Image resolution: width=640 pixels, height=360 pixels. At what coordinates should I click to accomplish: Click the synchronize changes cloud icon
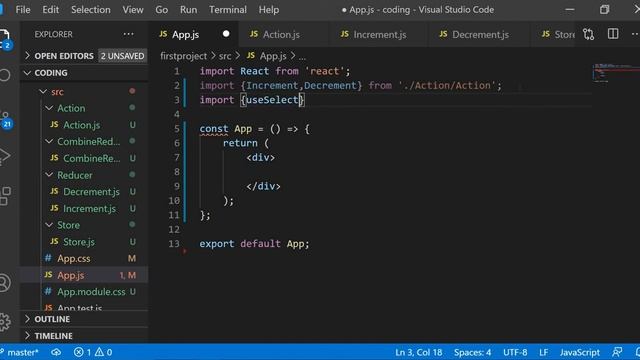[x=56, y=352]
